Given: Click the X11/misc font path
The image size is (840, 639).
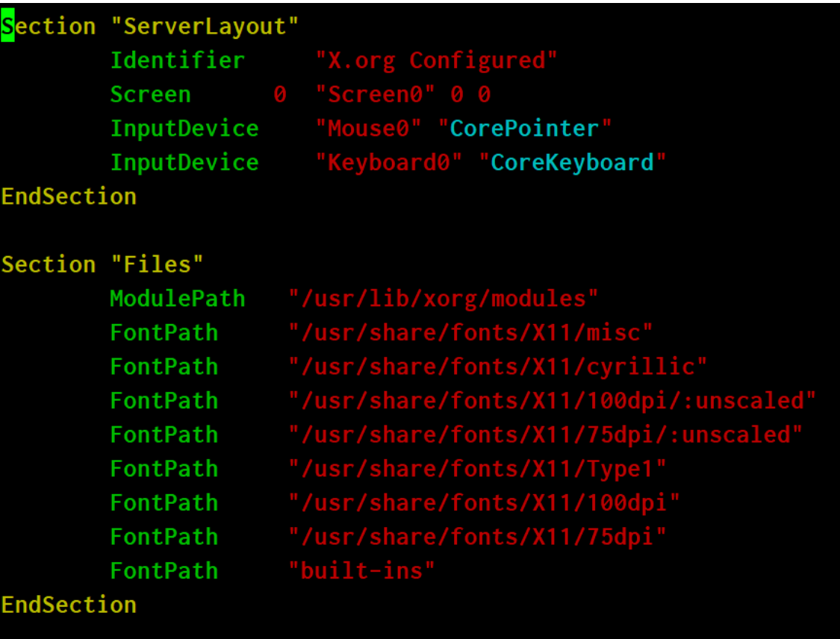Looking at the screenshot, I should (x=470, y=333).
